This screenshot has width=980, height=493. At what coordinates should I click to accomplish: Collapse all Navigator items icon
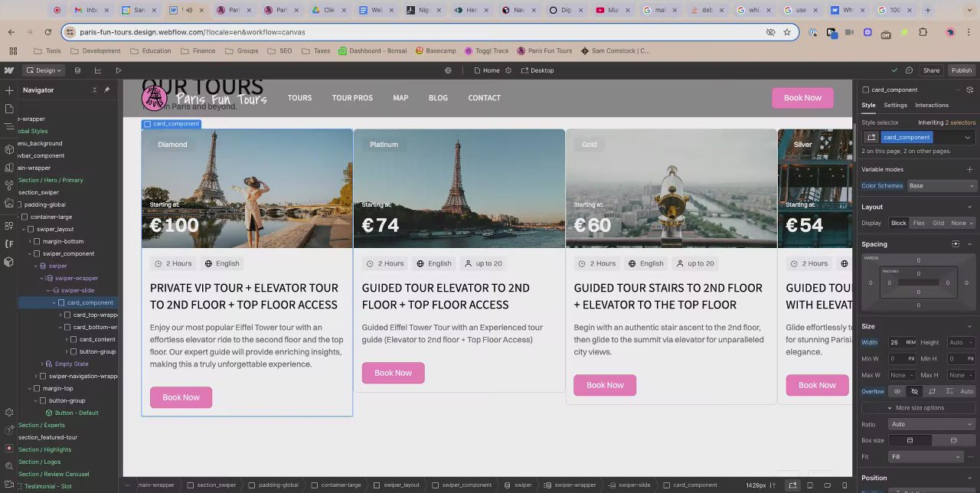tap(95, 90)
